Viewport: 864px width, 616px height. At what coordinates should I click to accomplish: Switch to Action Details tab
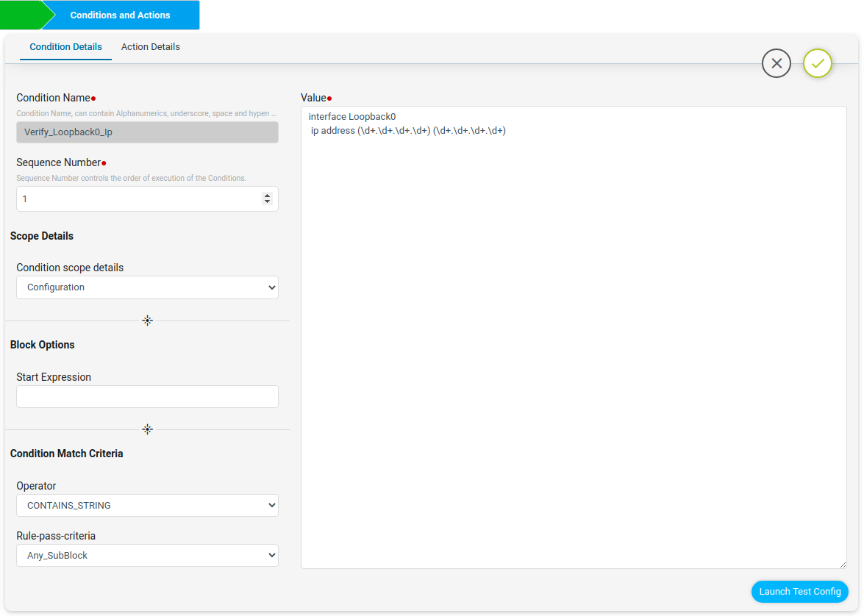[x=151, y=47]
